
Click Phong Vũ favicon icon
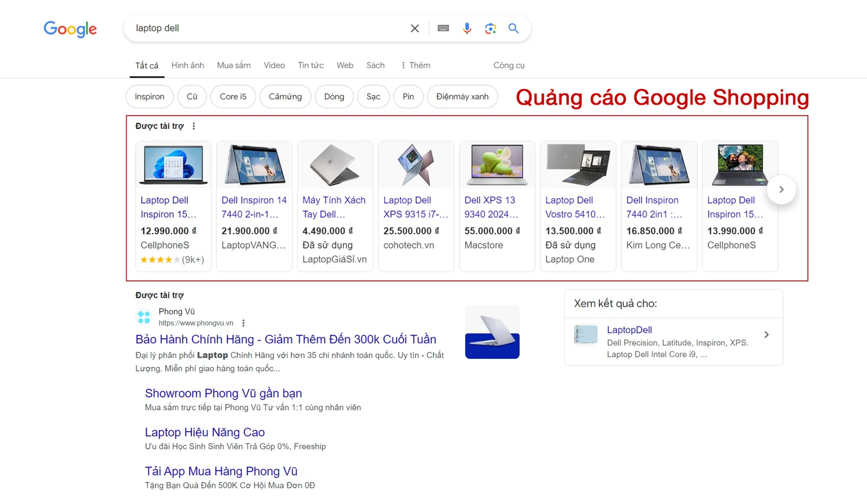click(144, 317)
